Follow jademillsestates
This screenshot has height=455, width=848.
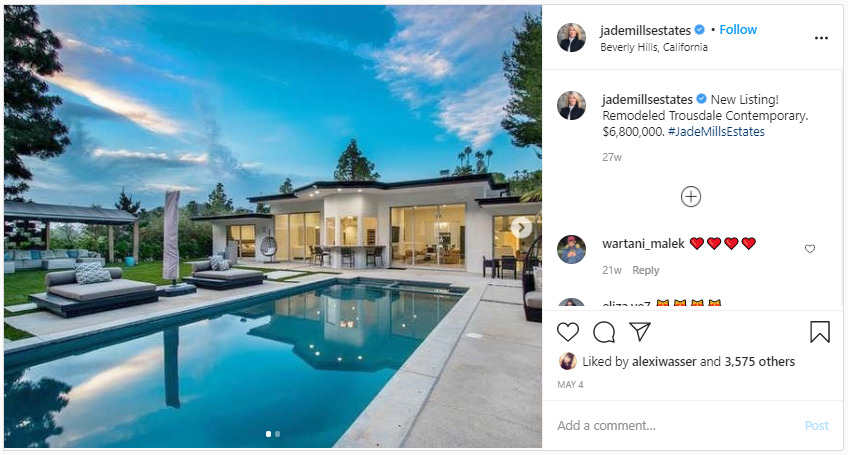click(738, 30)
